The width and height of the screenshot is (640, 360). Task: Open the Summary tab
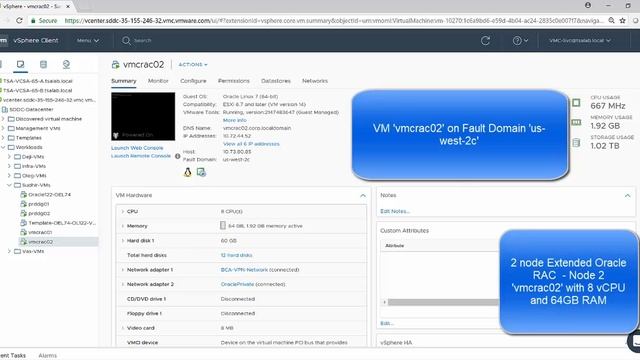click(x=124, y=81)
